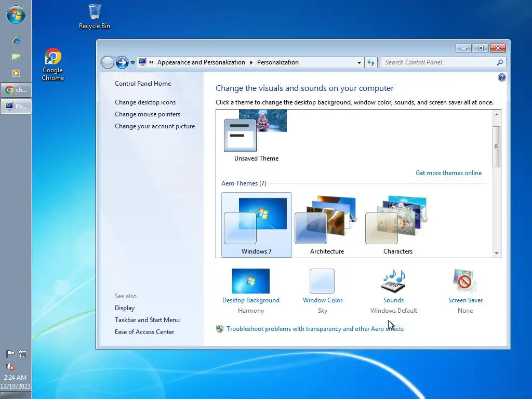Viewport: 532px width, 399px height.
Task: Go forward with navigation arrow
Action: (122, 62)
